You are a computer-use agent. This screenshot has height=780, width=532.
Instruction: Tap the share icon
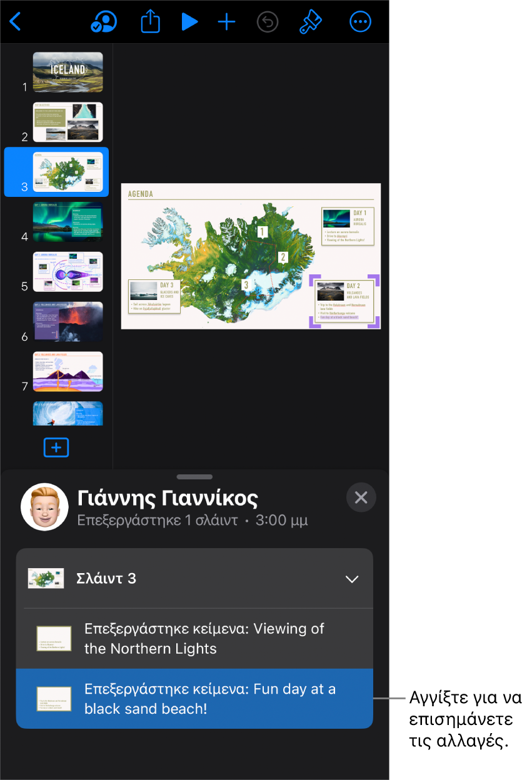tap(150, 22)
